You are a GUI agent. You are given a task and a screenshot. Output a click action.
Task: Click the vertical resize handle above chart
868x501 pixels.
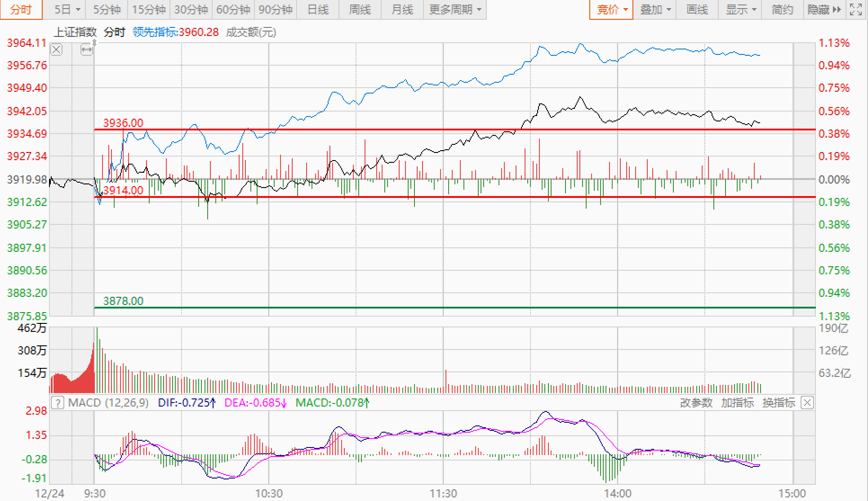coord(94,43)
